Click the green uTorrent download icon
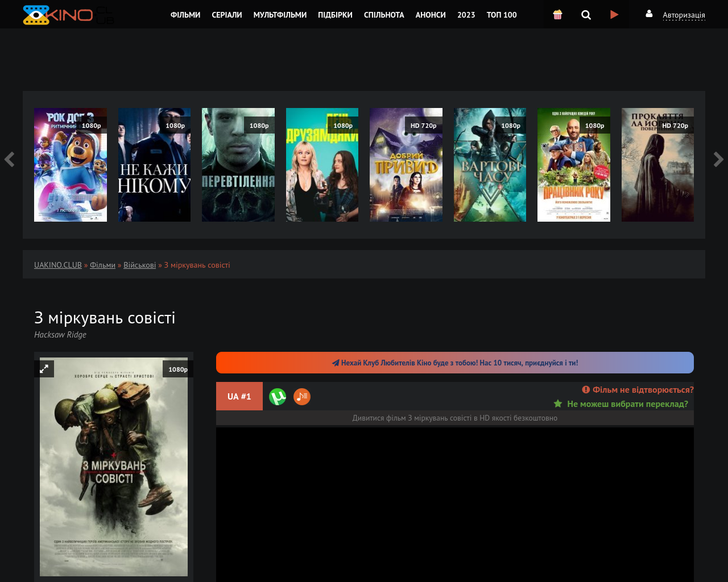The image size is (728, 582). tap(278, 397)
